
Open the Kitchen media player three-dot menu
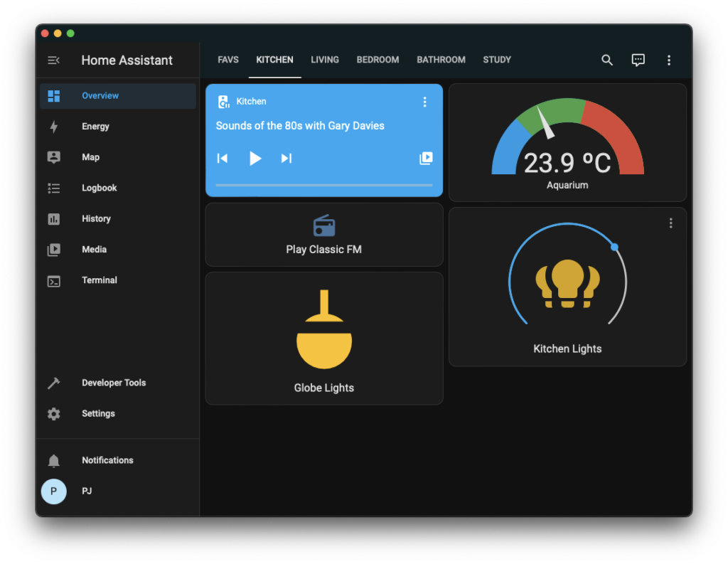tap(424, 102)
